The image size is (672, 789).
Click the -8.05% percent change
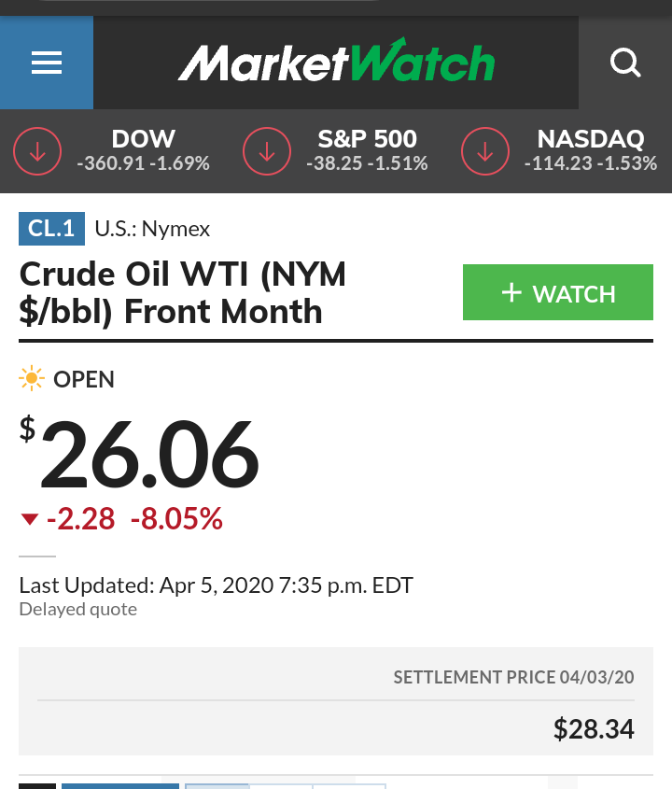point(176,518)
